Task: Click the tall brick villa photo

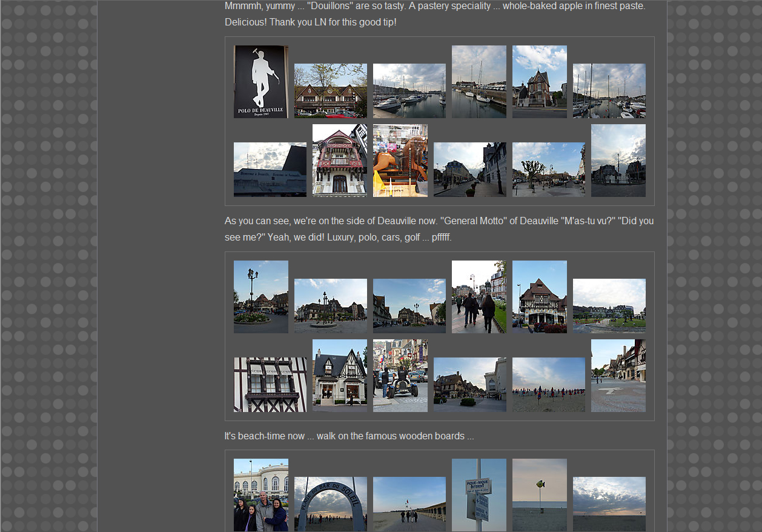Action: 539,82
